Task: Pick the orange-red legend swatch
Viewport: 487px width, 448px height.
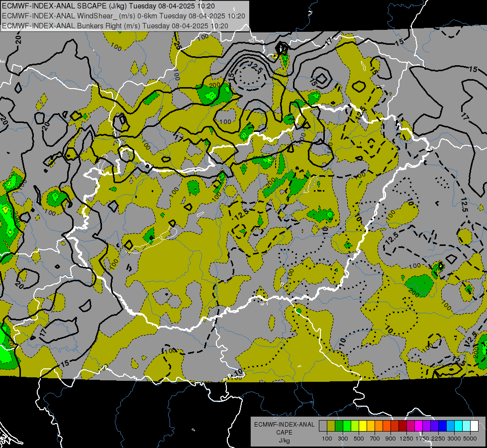Action: pyautogui.click(x=387, y=426)
